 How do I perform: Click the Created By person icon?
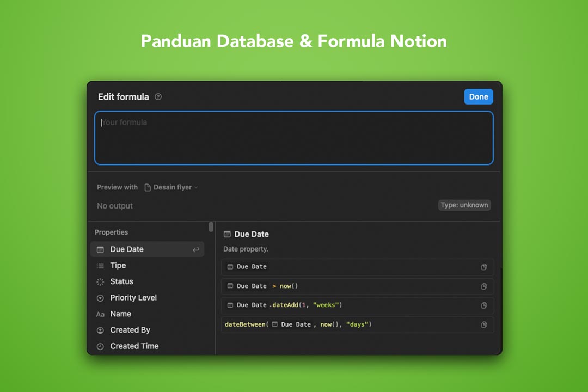[x=100, y=330]
